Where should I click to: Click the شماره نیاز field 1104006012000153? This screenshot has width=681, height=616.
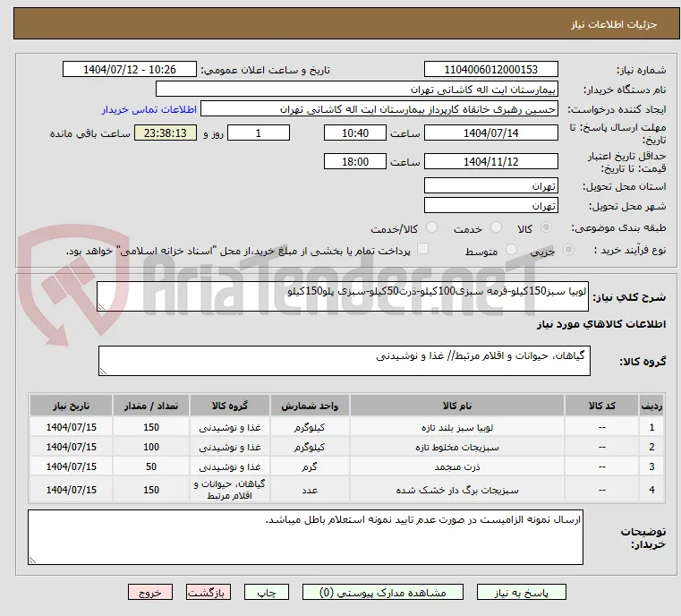point(490,70)
